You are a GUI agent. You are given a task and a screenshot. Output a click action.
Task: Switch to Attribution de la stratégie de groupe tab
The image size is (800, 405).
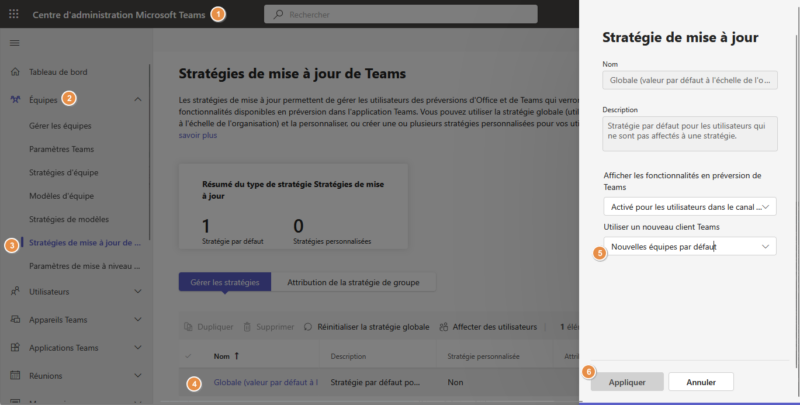coord(353,282)
